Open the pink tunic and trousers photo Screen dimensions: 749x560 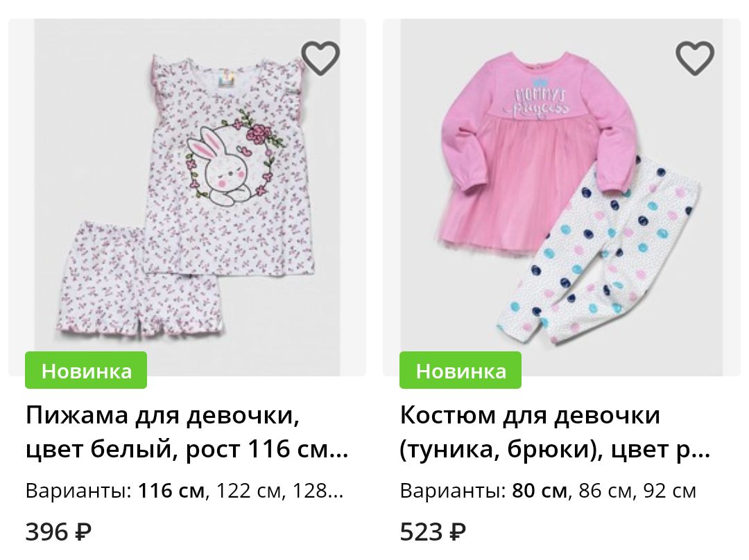[x=562, y=197]
